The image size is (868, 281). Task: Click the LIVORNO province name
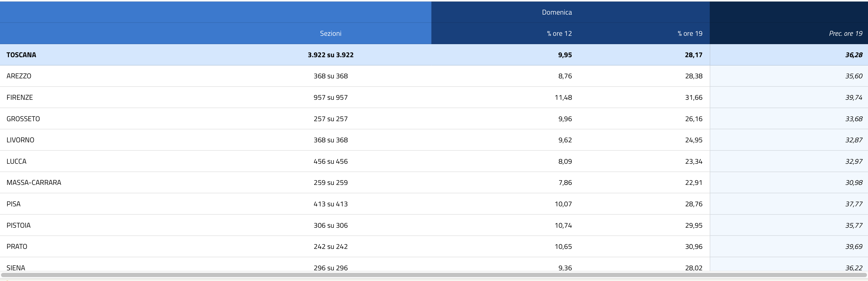point(20,140)
